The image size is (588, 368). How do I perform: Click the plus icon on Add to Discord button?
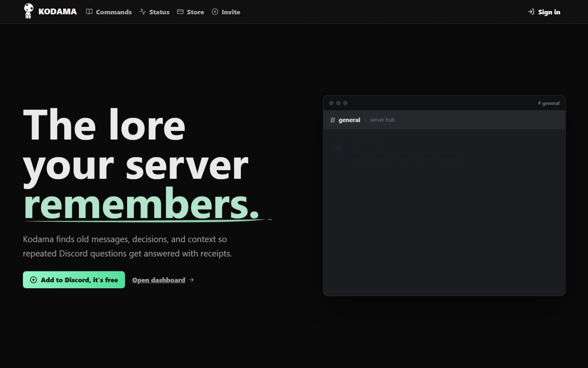(33, 280)
